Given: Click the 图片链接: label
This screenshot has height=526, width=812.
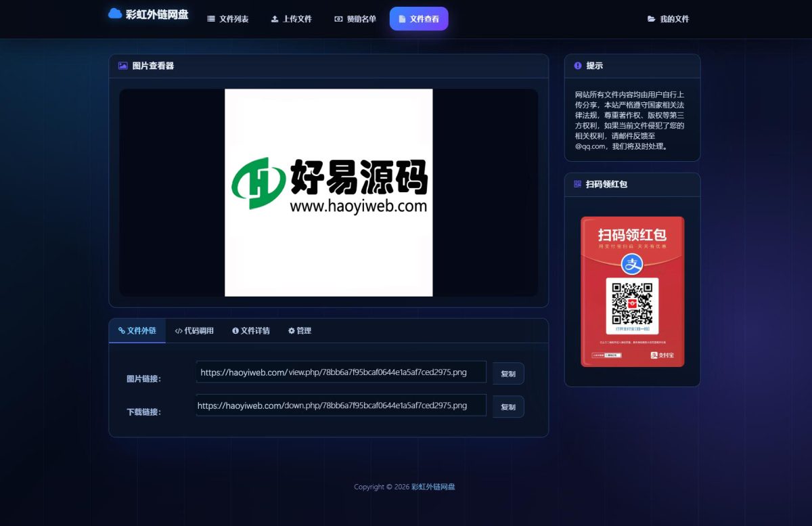Looking at the screenshot, I should click(x=143, y=378).
